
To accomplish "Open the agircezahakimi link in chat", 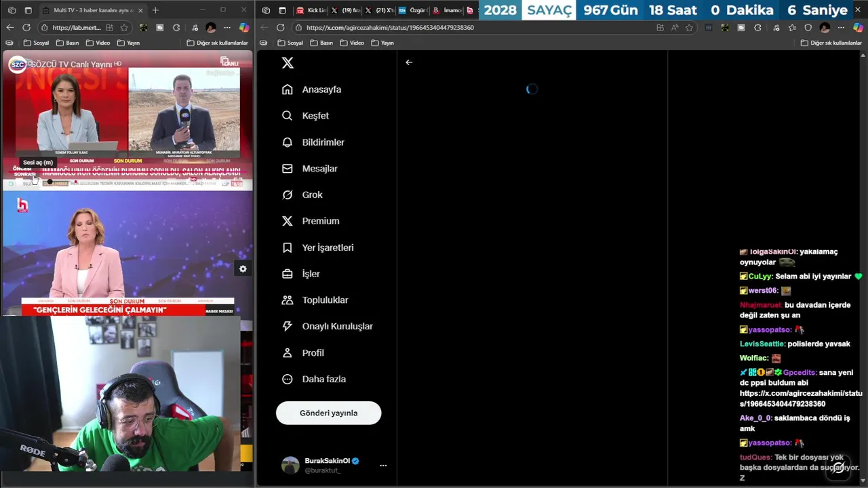I will pos(801,398).
